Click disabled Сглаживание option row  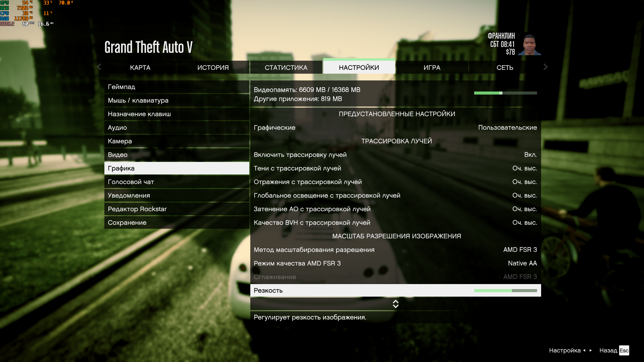395,277
